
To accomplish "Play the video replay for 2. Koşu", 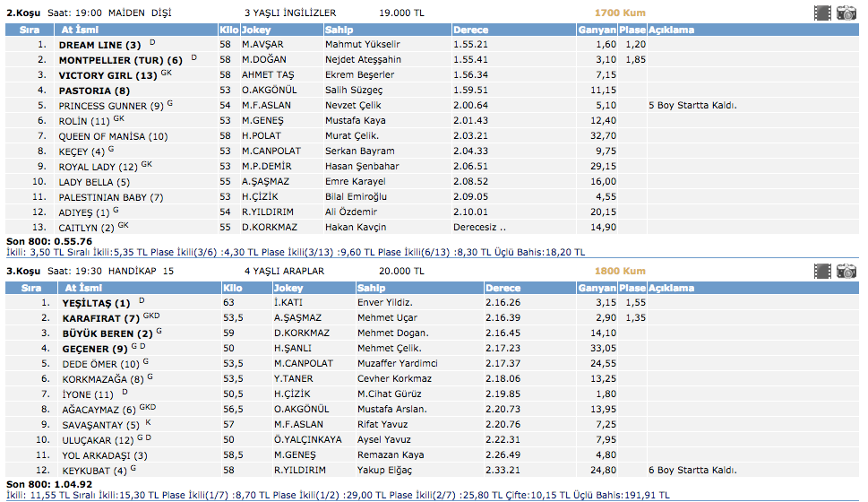I will 822,13.
